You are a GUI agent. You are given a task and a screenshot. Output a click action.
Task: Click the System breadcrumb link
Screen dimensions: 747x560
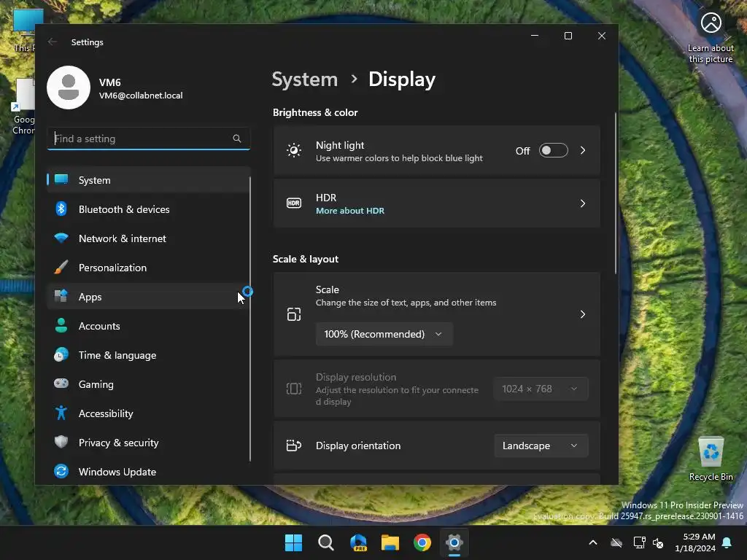tap(304, 79)
